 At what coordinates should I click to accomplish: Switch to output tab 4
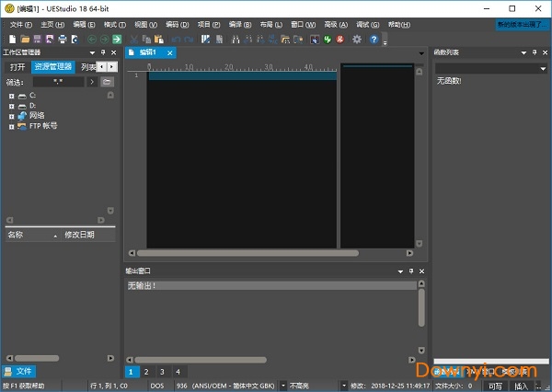(178, 372)
